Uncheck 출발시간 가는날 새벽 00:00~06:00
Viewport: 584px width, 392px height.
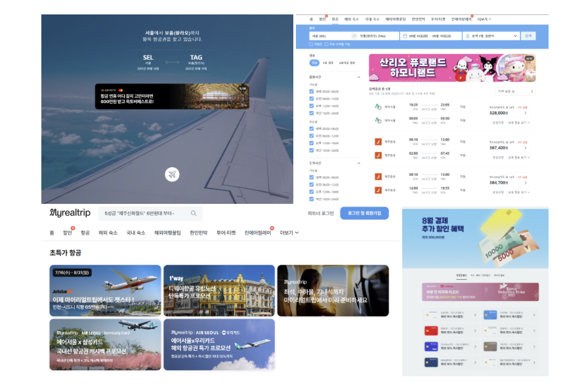(x=312, y=92)
